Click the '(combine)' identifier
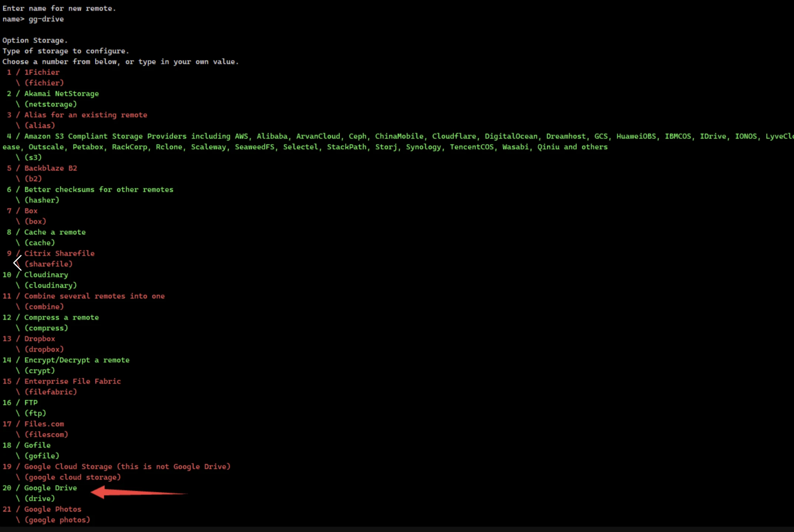Viewport: 794px width, 532px height. (44, 307)
